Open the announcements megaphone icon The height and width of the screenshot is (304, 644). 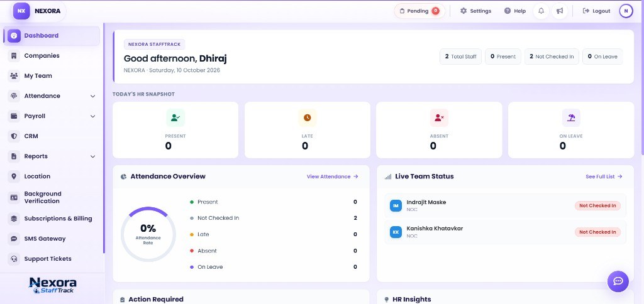(x=559, y=11)
